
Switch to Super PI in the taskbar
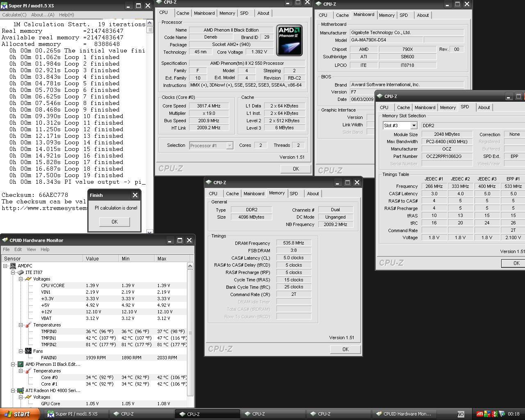[x=77, y=414]
